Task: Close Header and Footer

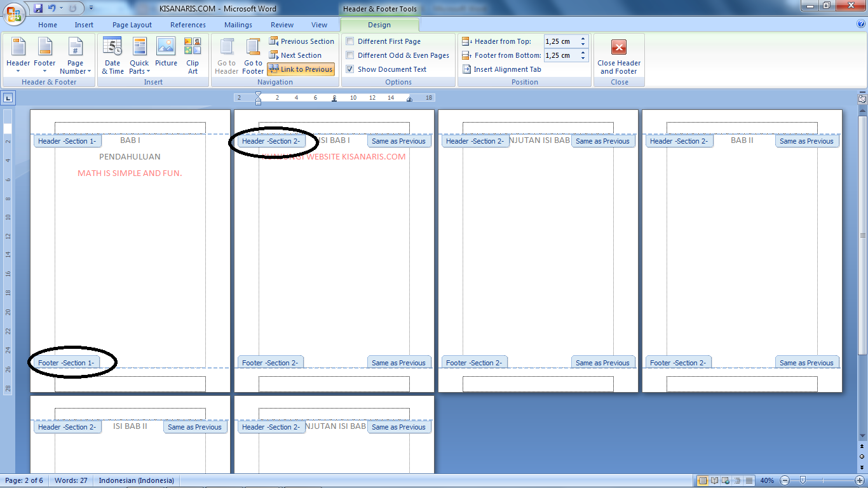Action: (x=619, y=56)
